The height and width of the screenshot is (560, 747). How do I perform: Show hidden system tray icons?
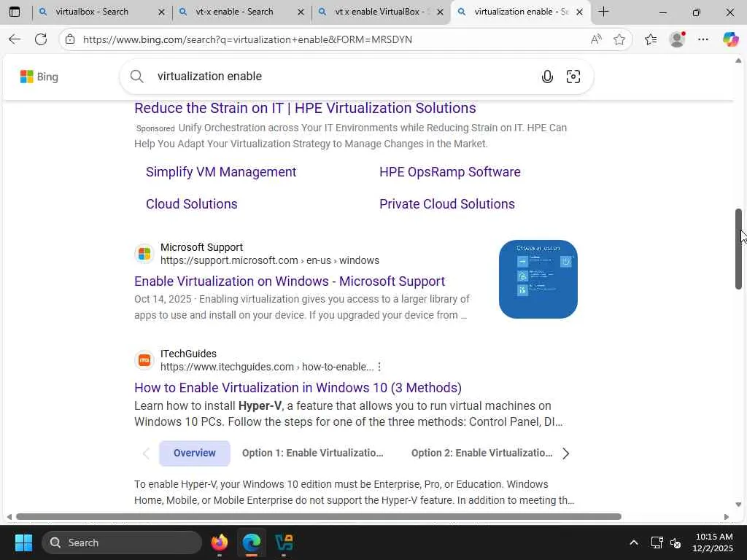pyautogui.click(x=634, y=542)
